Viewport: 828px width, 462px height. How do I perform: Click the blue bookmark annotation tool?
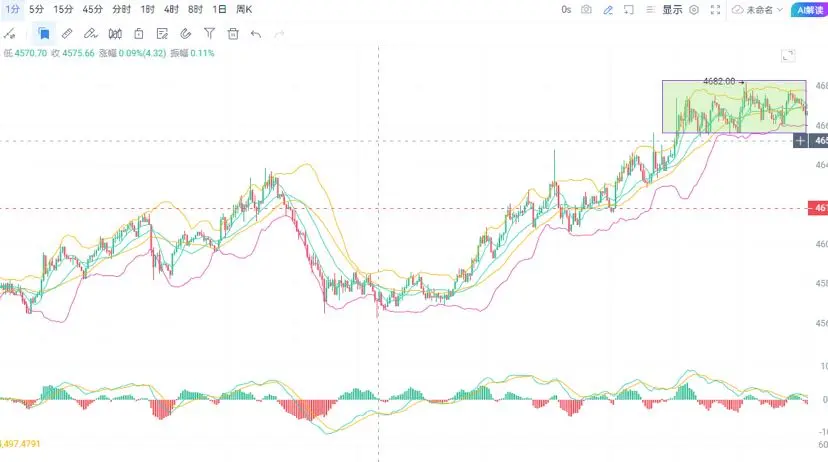click(44, 34)
